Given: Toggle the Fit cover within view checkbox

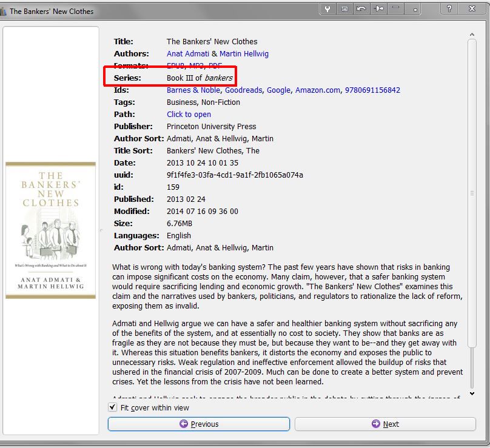Looking at the screenshot, I should tap(113, 407).
